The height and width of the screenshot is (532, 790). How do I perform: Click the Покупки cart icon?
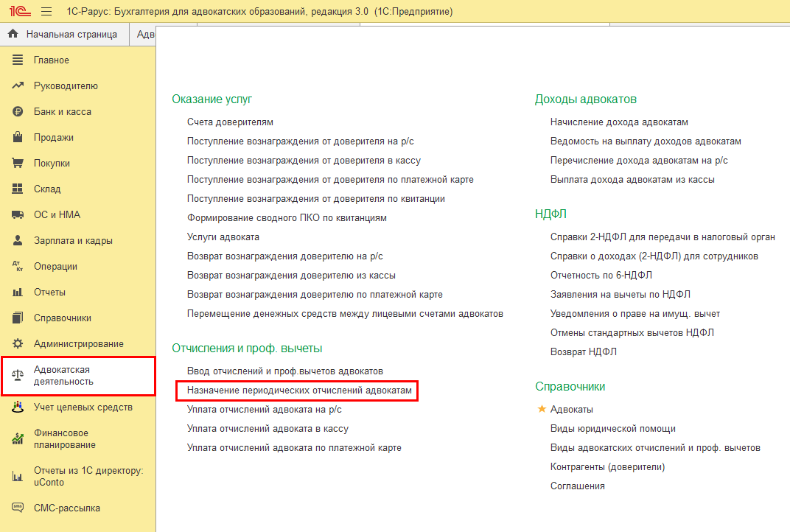click(18, 164)
